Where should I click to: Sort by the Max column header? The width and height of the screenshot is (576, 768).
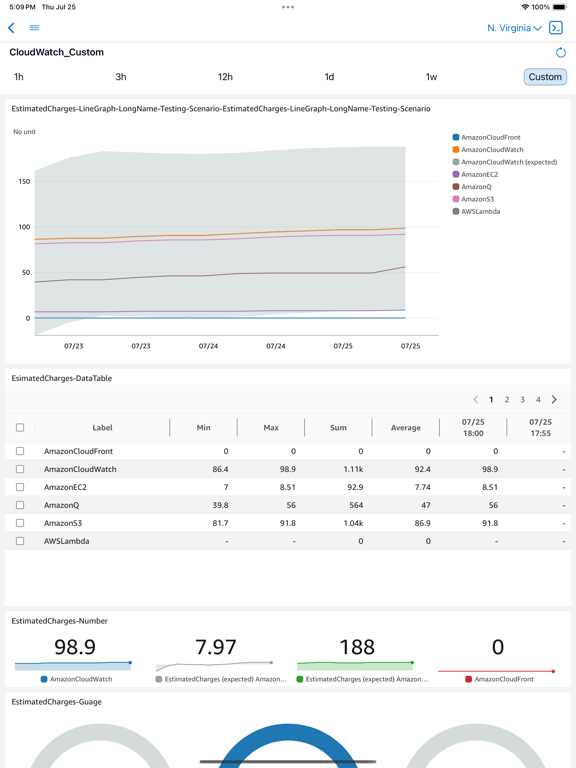[271, 428]
